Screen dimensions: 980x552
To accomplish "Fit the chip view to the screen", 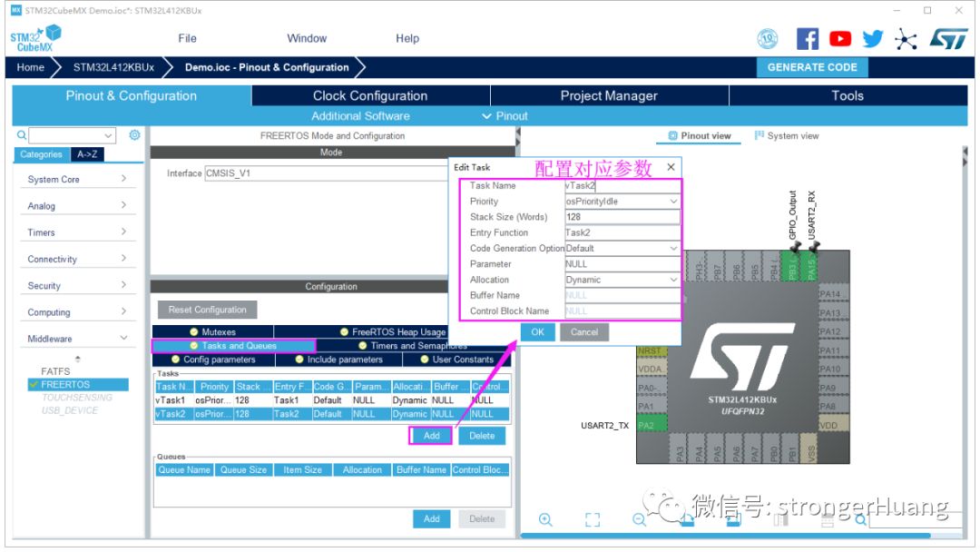I will coord(593,519).
